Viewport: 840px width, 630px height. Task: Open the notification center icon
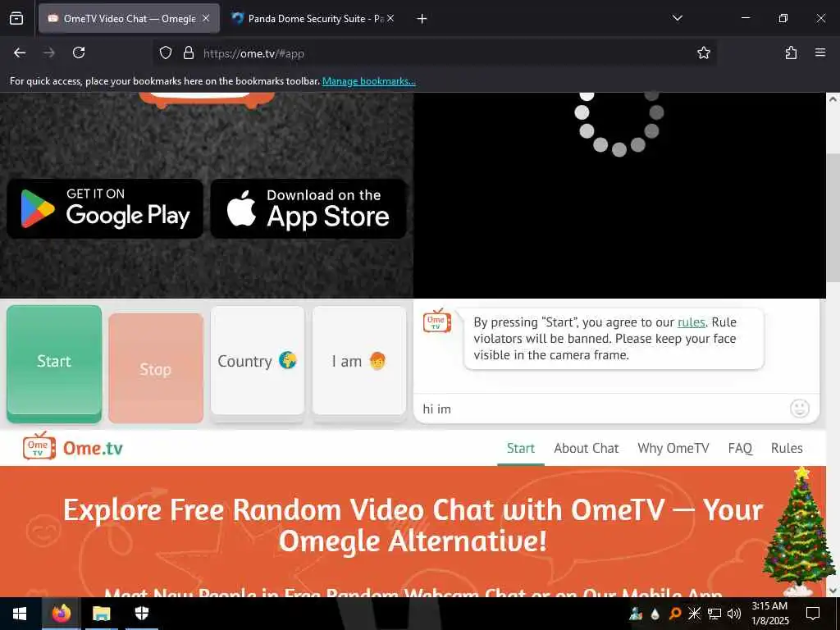coord(813,614)
